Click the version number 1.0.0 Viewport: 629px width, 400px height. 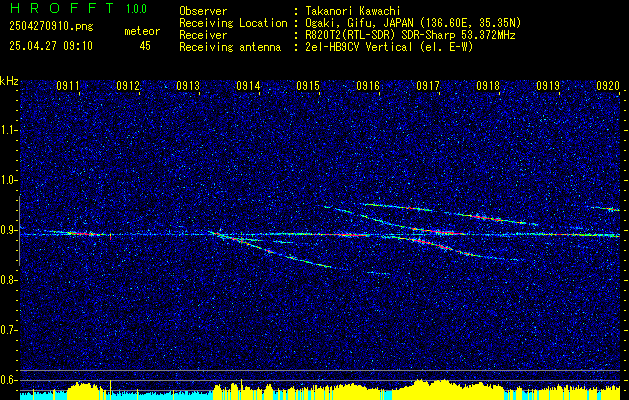pos(136,9)
